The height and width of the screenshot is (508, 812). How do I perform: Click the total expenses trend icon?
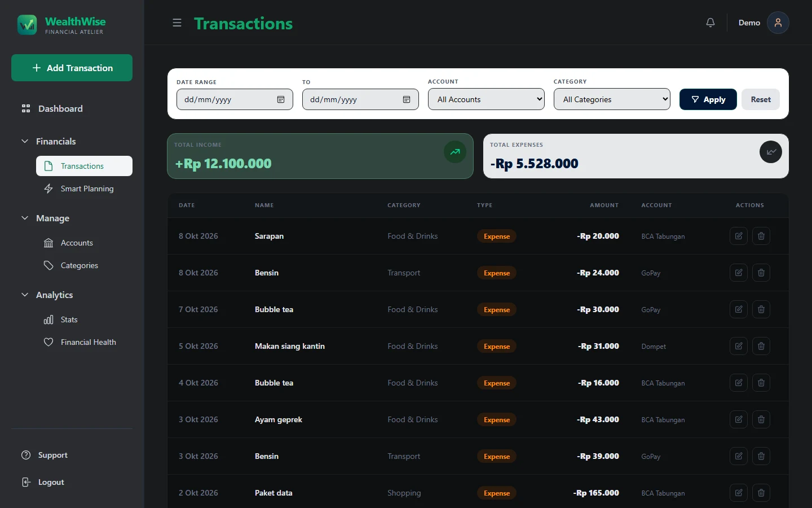coord(771,152)
